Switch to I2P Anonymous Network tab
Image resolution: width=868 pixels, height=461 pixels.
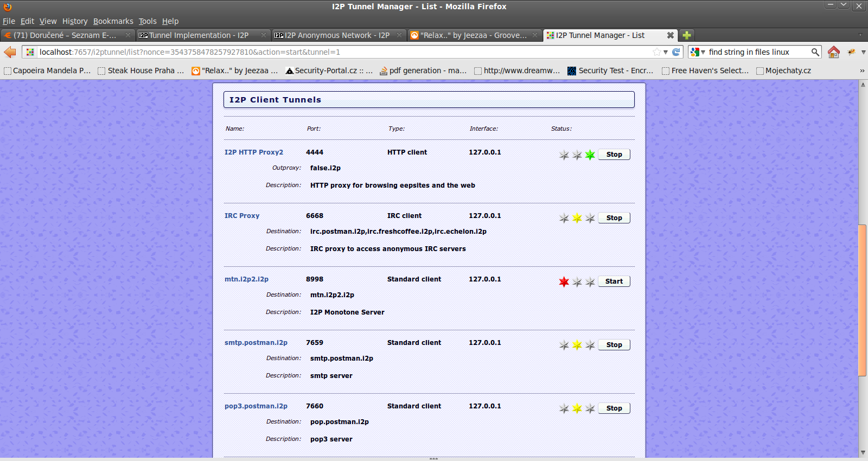click(339, 35)
